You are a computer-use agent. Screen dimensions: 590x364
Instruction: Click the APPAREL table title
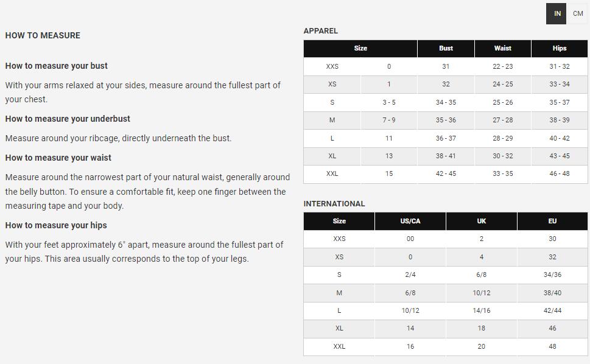pos(320,30)
